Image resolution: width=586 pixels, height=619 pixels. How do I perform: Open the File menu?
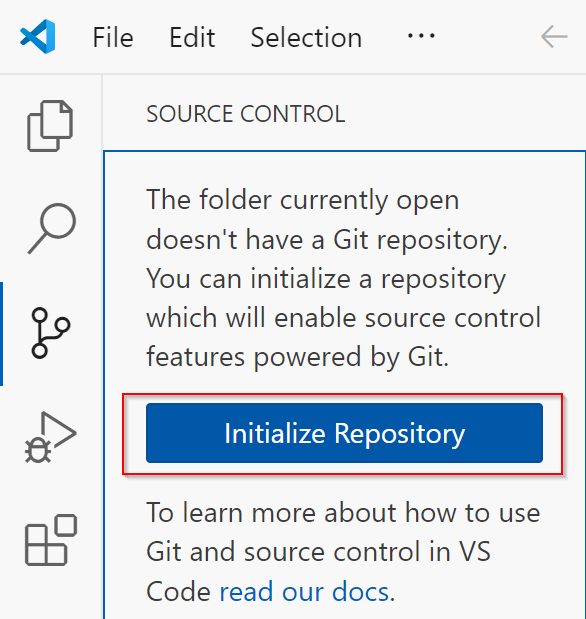[x=113, y=38]
